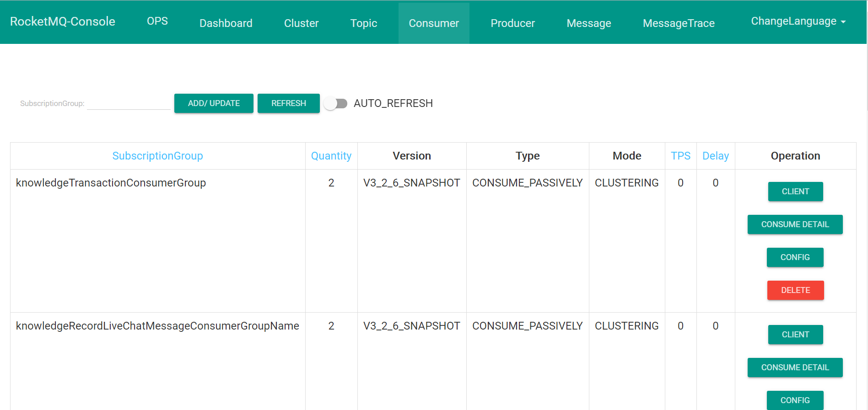The height and width of the screenshot is (410, 868).
Task: Click CONSUME_PASSIVELY in knowledgeRecordLiveChatMessageConsumerGroupName row
Action: pyautogui.click(x=528, y=326)
